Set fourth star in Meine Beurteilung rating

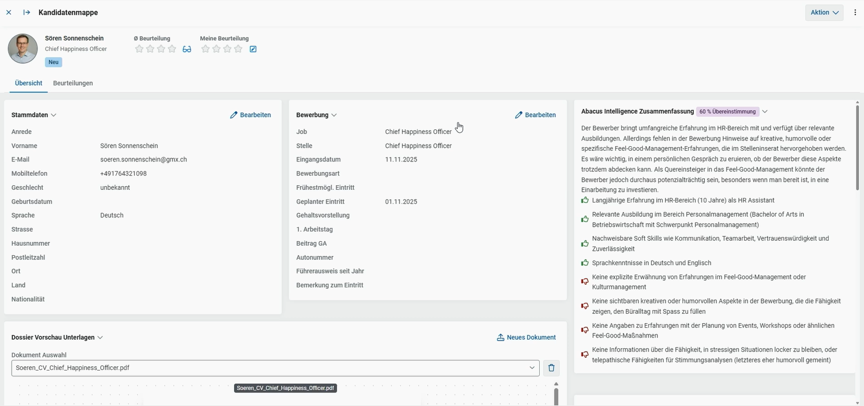coord(238,49)
